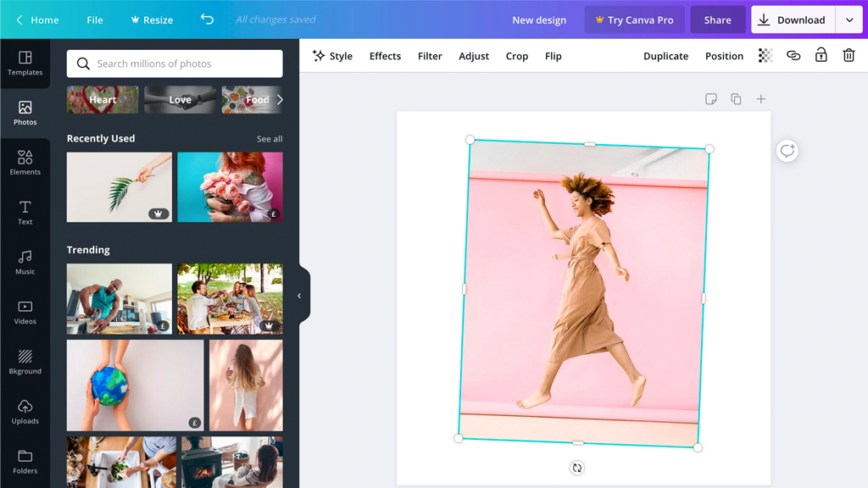
Task: Click the undo arrow icon
Action: [x=207, y=19]
